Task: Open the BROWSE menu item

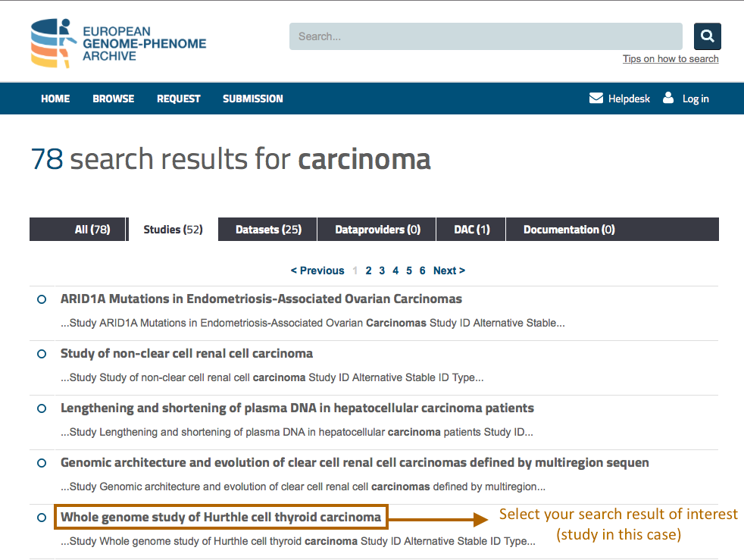Action: (x=113, y=99)
